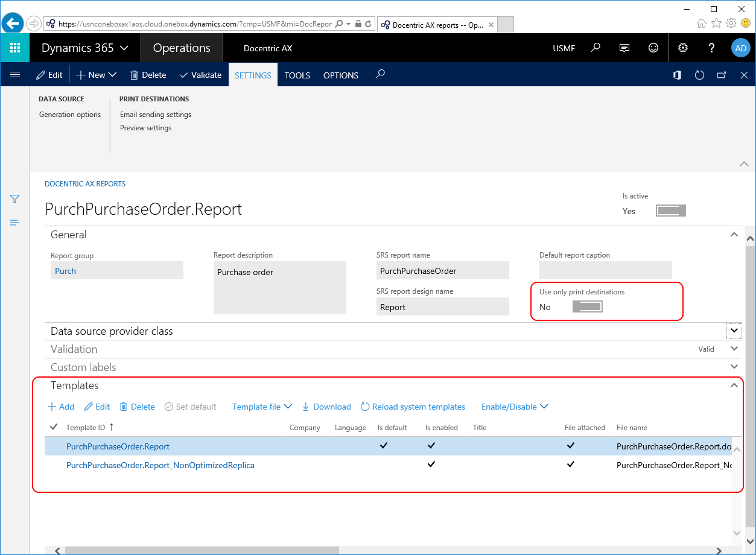The width and height of the screenshot is (756, 555).
Task: Show the list lines icon in left sidebar
Action: [x=15, y=223]
